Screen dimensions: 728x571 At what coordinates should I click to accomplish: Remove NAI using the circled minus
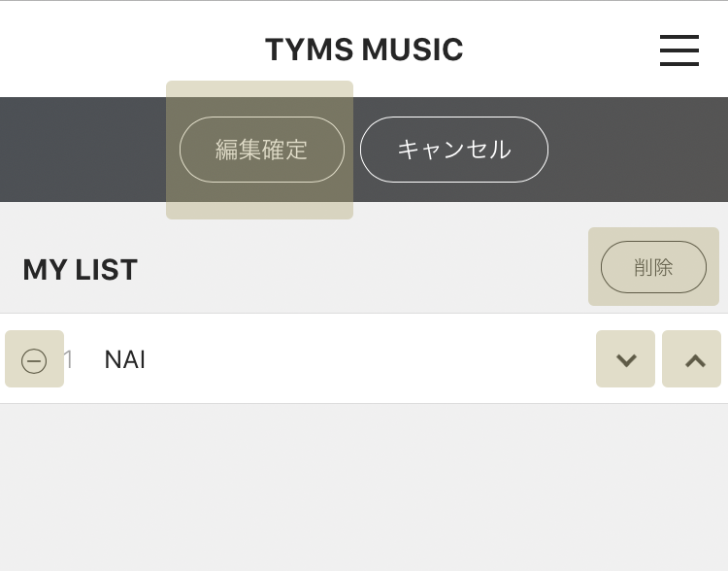coord(34,360)
